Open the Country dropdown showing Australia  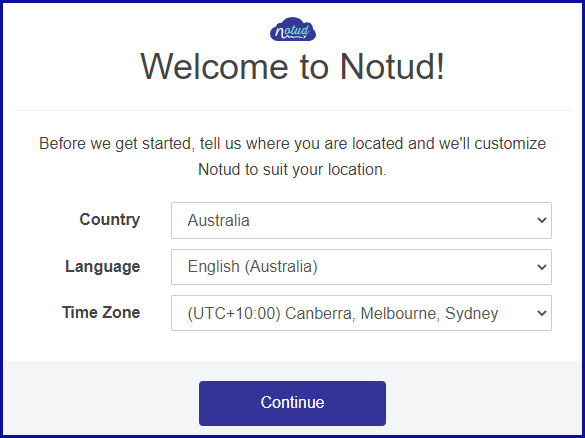tap(361, 220)
